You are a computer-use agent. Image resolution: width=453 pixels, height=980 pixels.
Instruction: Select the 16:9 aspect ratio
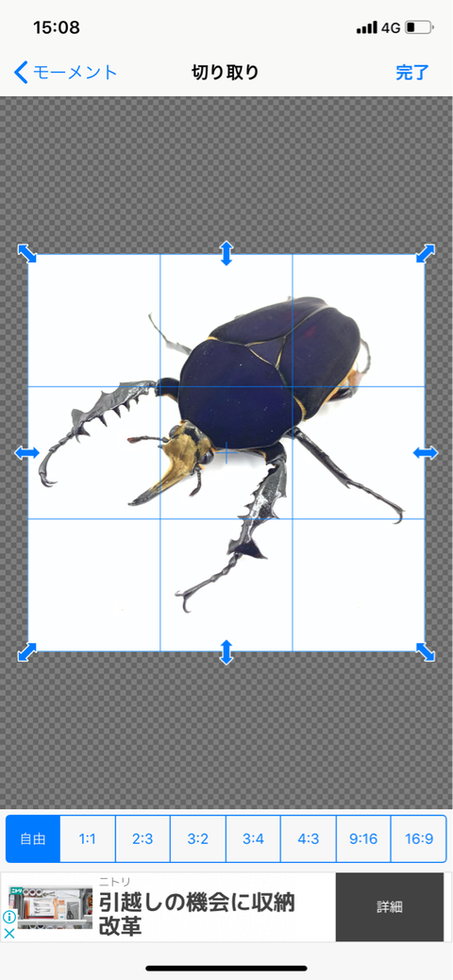[x=419, y=838]
